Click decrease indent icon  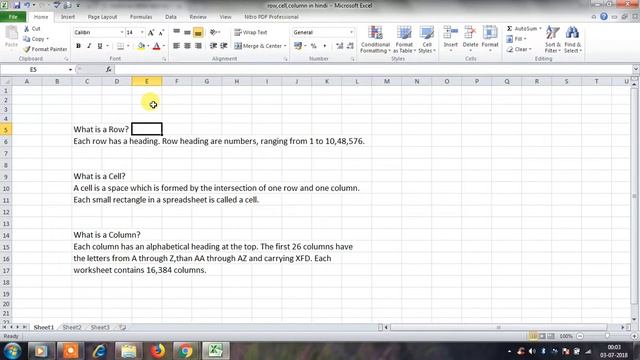(x=213, y=46)
